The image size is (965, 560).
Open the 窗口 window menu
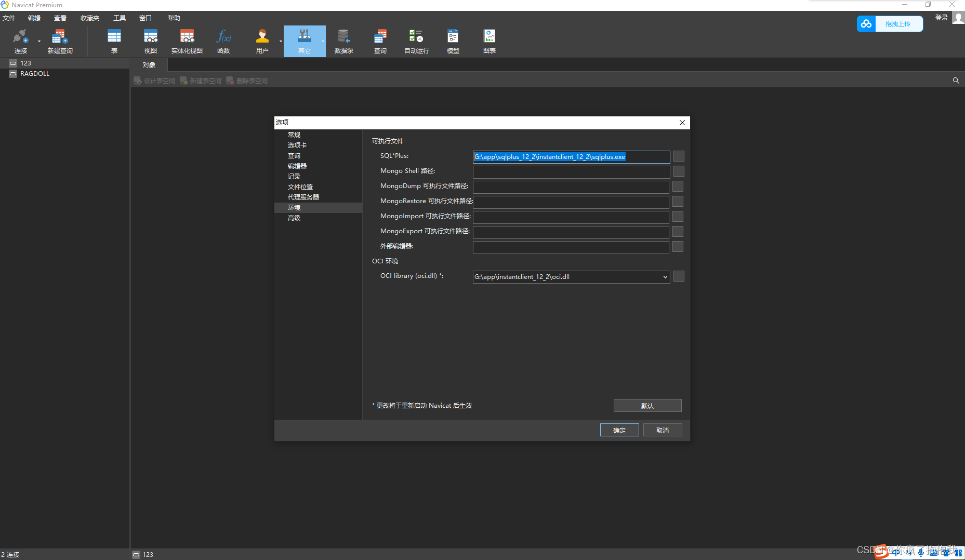(x=146, y=18)
